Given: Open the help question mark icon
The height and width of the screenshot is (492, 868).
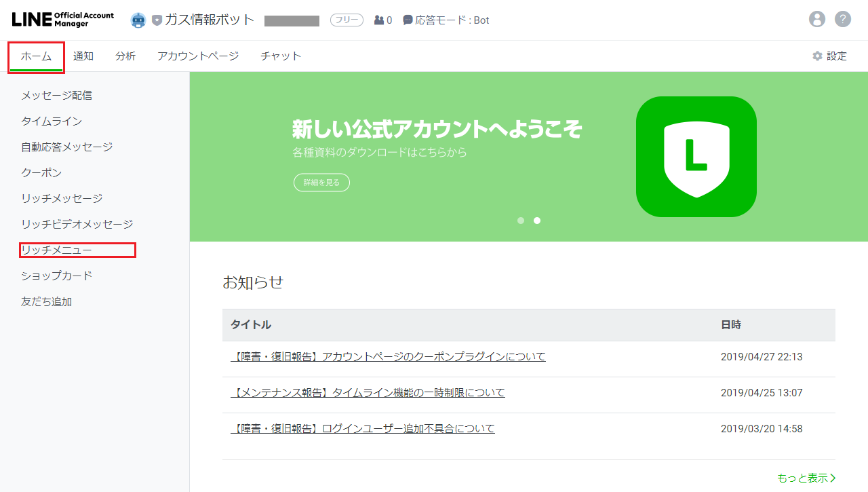Looking at the screenshot, I should 843,19.
